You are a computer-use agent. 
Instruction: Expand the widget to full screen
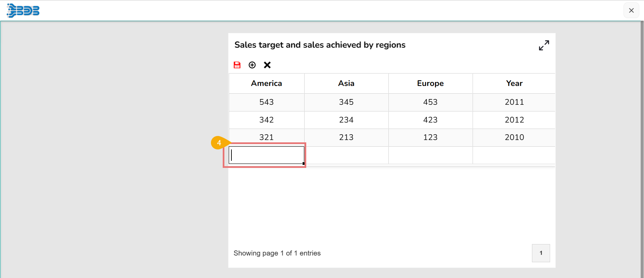(x=544, y=45)
